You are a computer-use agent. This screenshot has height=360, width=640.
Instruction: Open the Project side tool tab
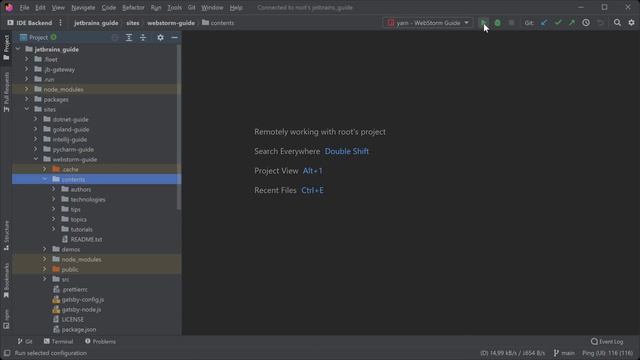6,47
